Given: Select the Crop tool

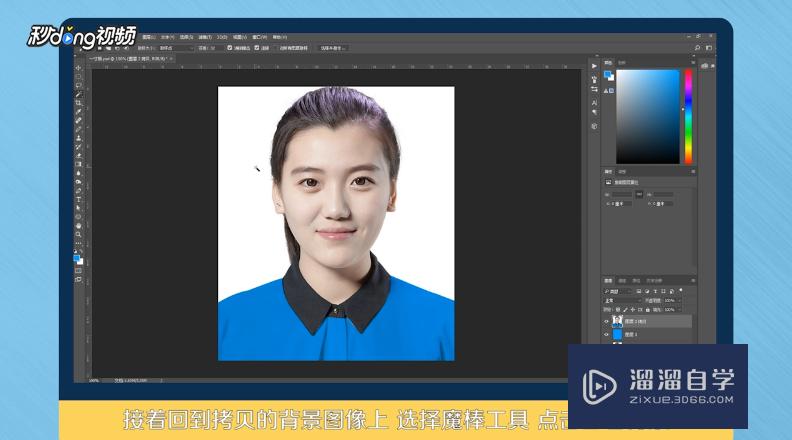Looking at the screenshot, I should (78, 102).
